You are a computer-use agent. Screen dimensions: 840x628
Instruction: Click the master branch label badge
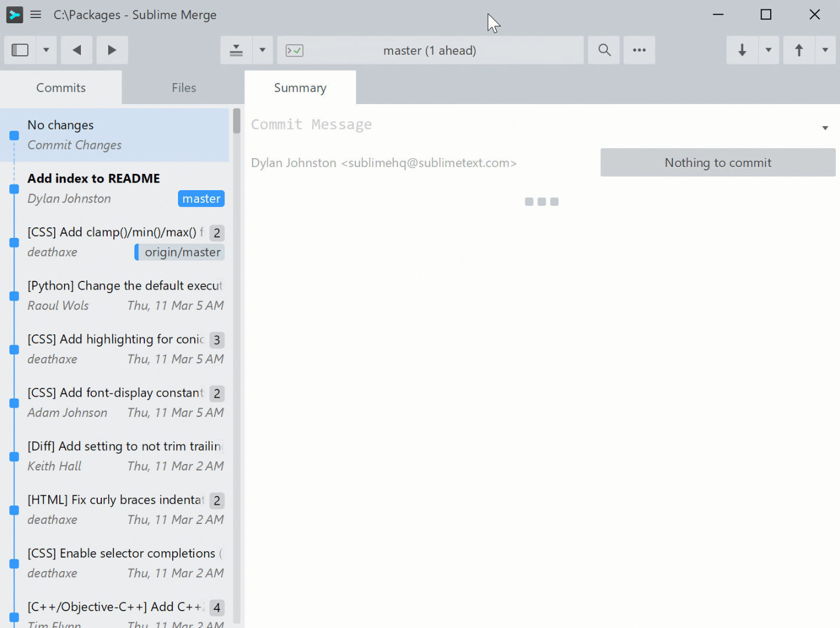pos(201,199)
